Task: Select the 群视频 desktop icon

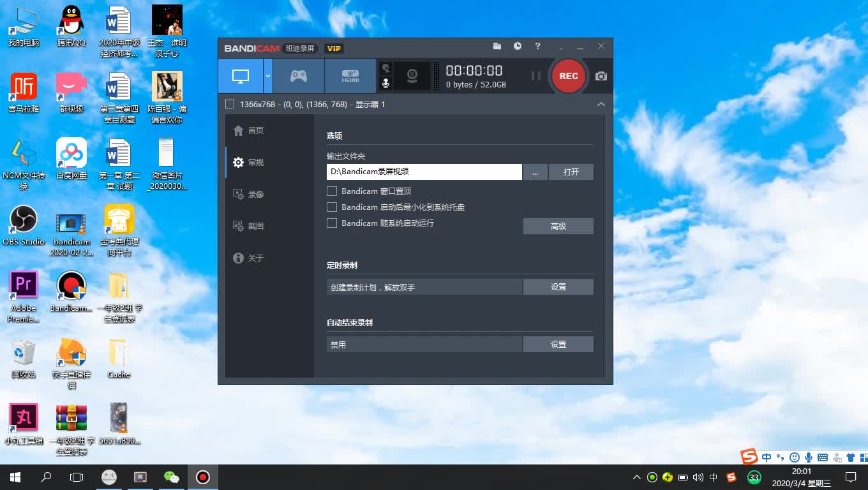Action: 71,93
